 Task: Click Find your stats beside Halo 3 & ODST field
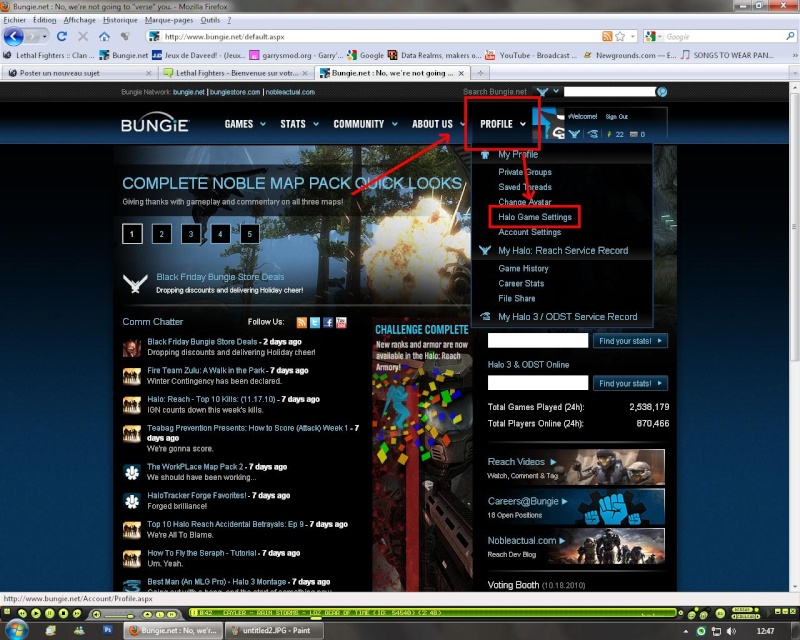(x=630, y=383)
